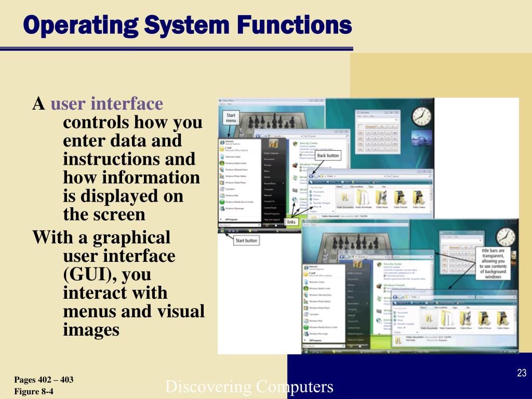Click Start Search field in upper Start menu
The width and height of the screenshot is (532, 399).
(x=240, y=225)
